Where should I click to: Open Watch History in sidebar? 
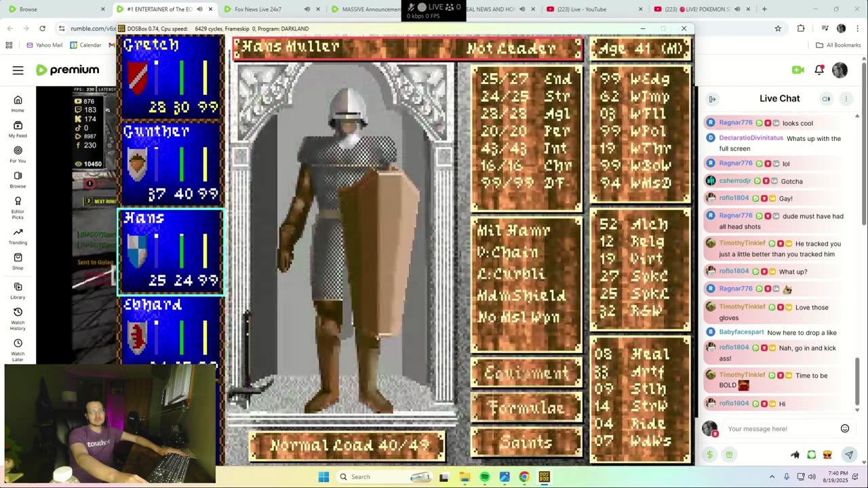18,319
